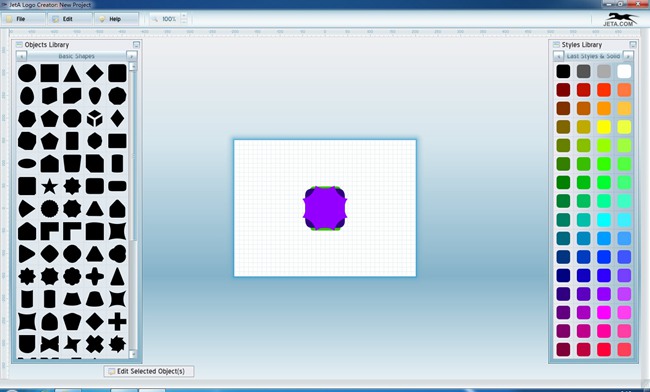Screen dimensions: 650x392
Task: Go to previous shape category before Basic Shapes
Action: tap(21, 56)
